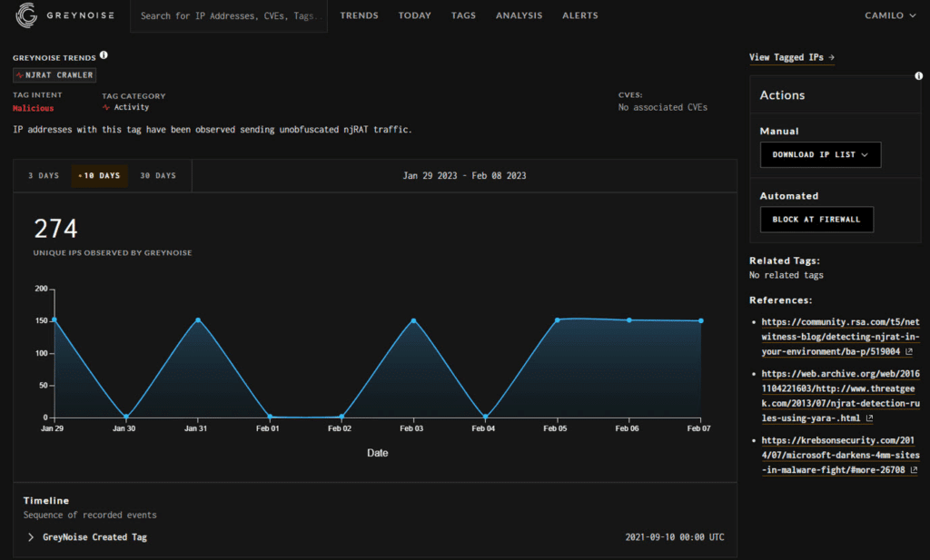Click the BLOCK AT FIREWALL button

coord(816,220)
